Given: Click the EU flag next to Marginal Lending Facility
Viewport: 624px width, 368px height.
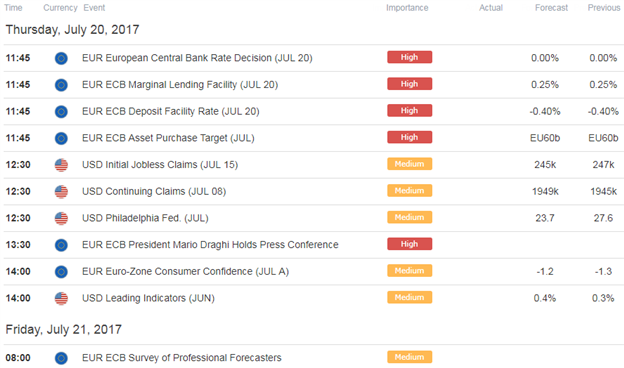Looking at the screenshot, I should pos(61,85).
